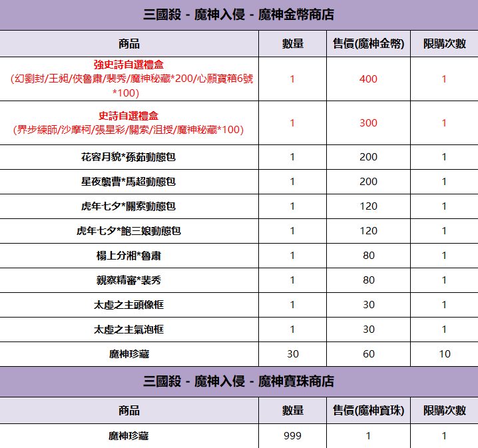This screenshot has width=478, height=448.
Task: Click the red price 300 cell
Action: point(368,123)
